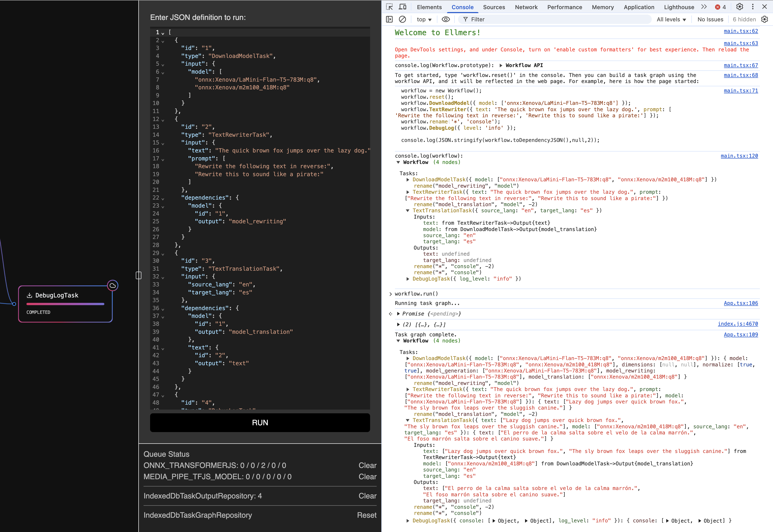Open the All levels dropdown
773x532 pixels.
(671, 19)
